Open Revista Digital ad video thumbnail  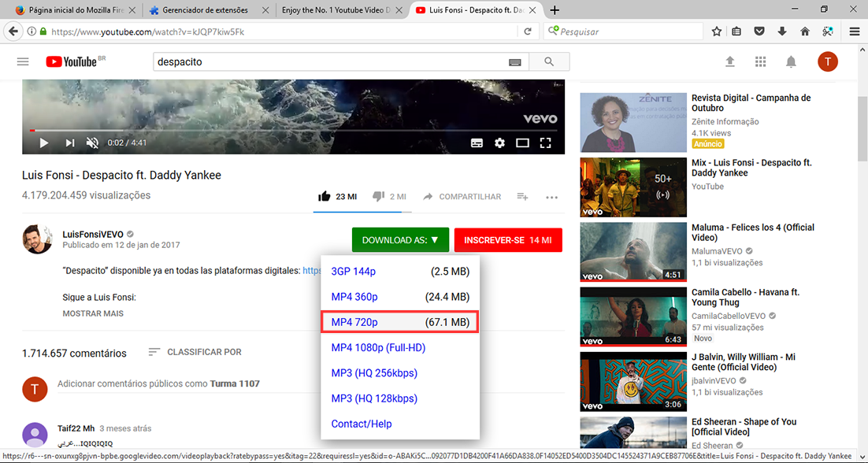coord(633,122)
